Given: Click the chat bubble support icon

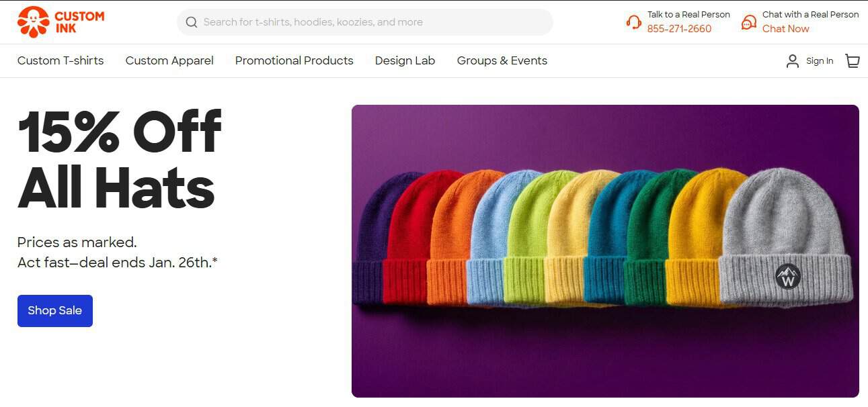Looking at the screenshot, I should pyautogui.click(x=748, y=22).
